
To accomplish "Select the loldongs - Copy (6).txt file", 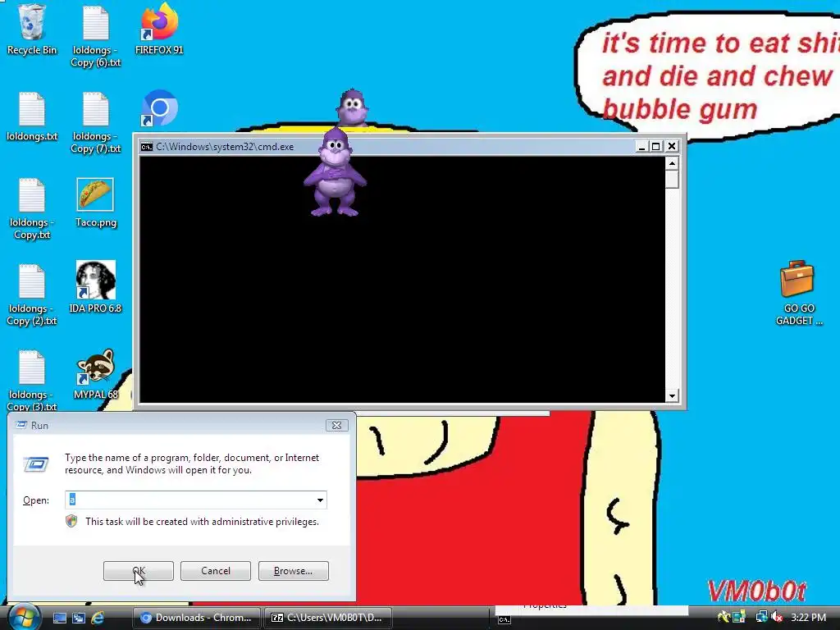I will pos(96,36).
